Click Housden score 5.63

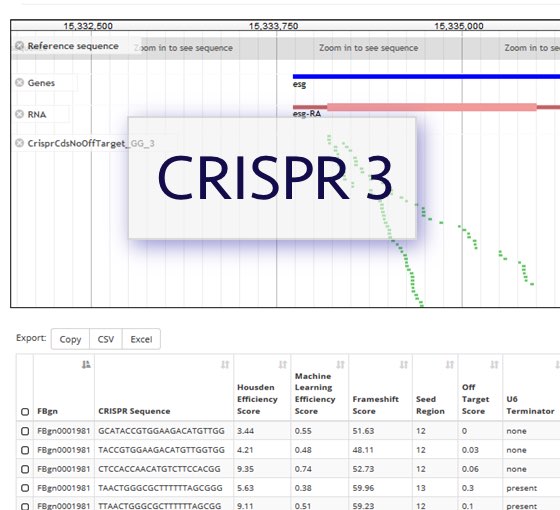[x=245, y=488]
